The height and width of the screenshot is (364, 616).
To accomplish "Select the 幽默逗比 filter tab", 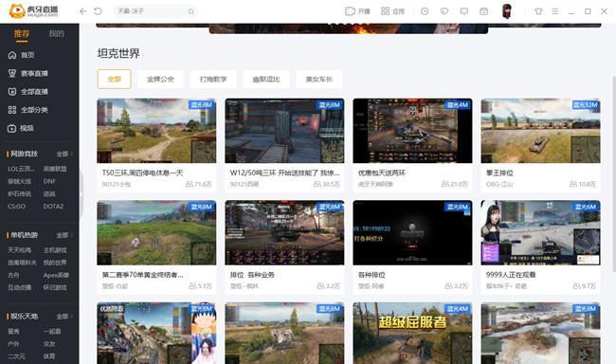I will (266, 79).
